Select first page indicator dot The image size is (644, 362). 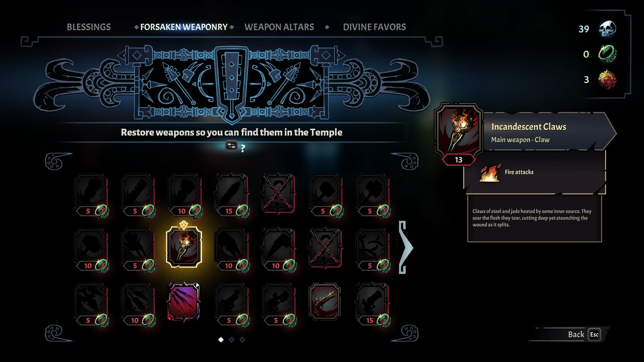coord(221,340)
